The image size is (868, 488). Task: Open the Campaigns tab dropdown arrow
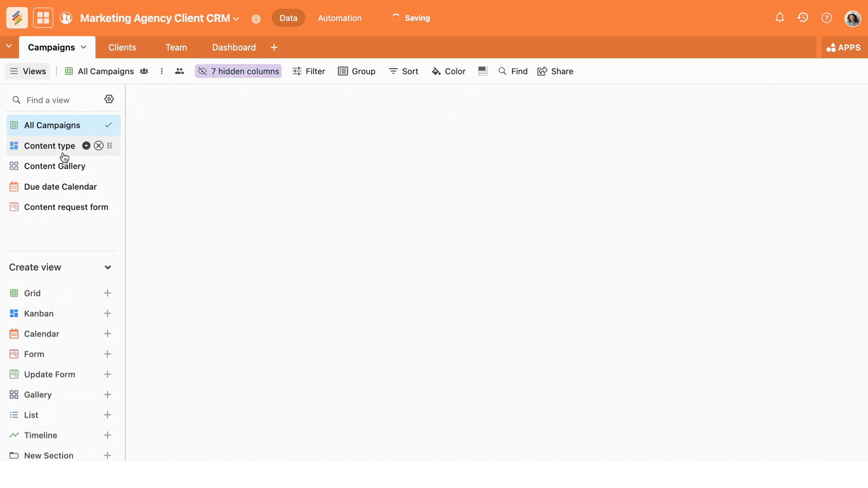pyautogui.click(x=84, y=47)
